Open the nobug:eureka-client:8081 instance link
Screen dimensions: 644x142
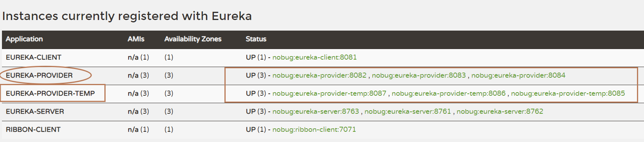(314, 57)
